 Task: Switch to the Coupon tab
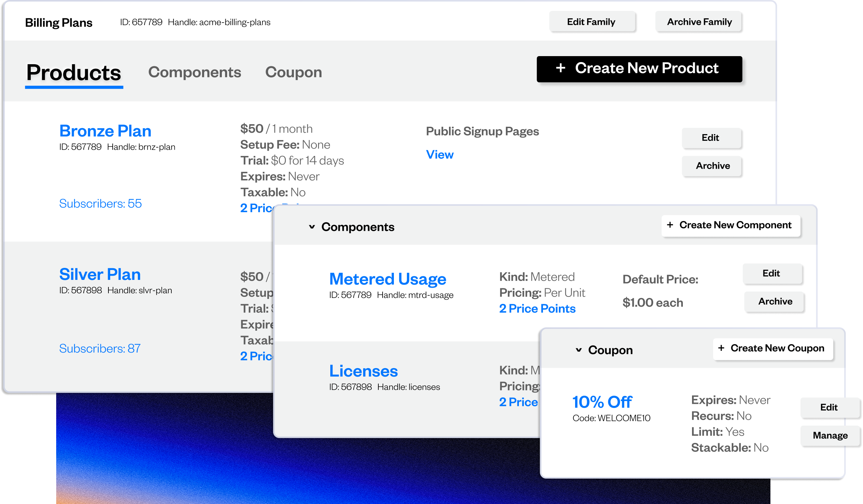[x=294, y=72]
